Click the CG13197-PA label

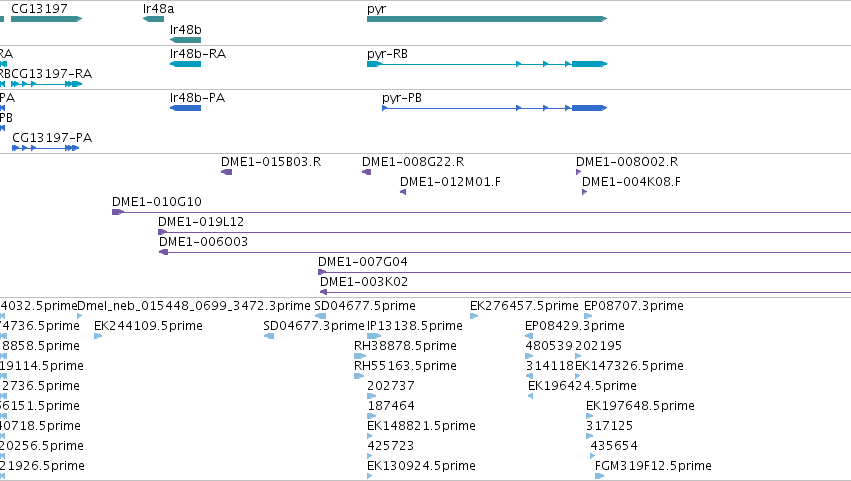(x=52, y=138)
